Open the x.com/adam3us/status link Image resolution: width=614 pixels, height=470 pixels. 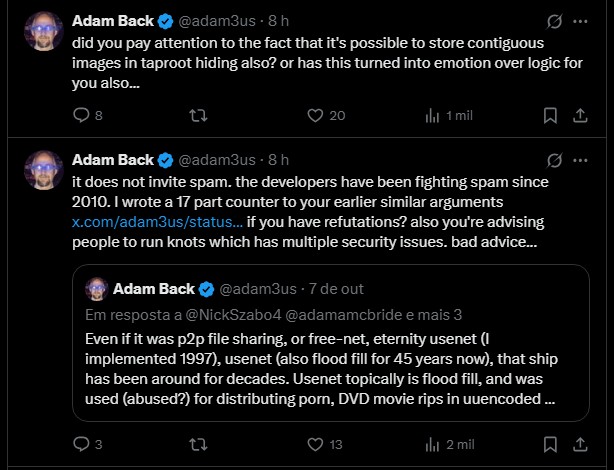tap(157, 221)
